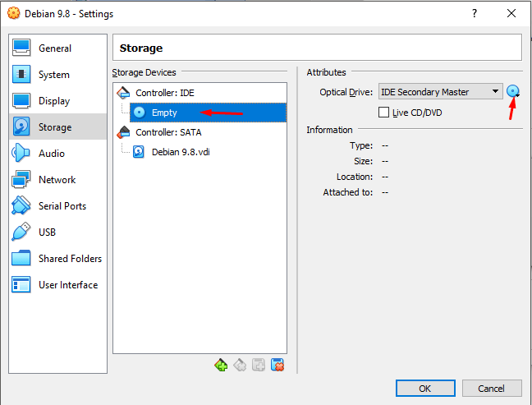Switch to the Network settings section
The image size is (532, 405).
(x=57, y=180)
